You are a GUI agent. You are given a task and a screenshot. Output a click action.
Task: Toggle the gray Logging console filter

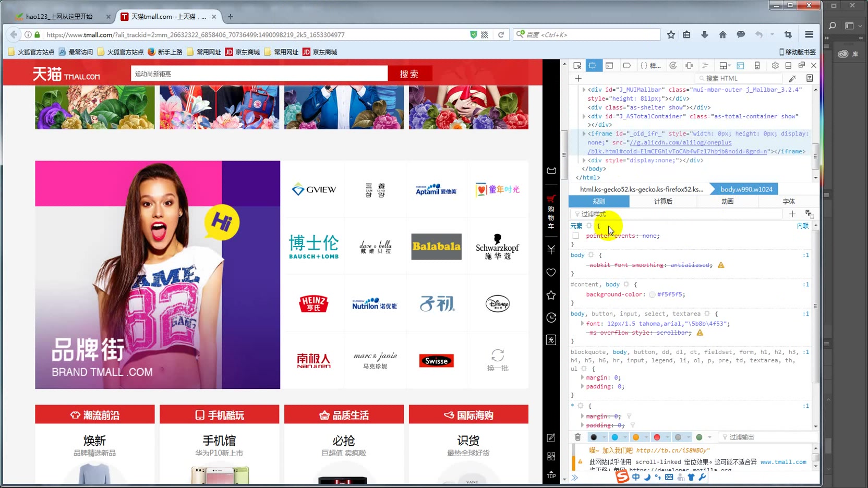coord(678,437)
